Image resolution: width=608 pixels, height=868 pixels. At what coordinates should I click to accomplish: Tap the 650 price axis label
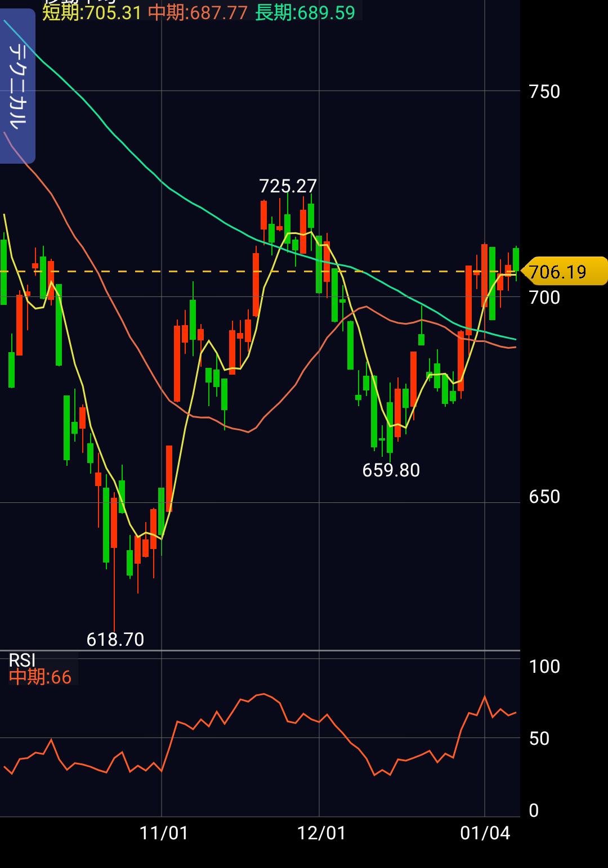tap(544, 497)
